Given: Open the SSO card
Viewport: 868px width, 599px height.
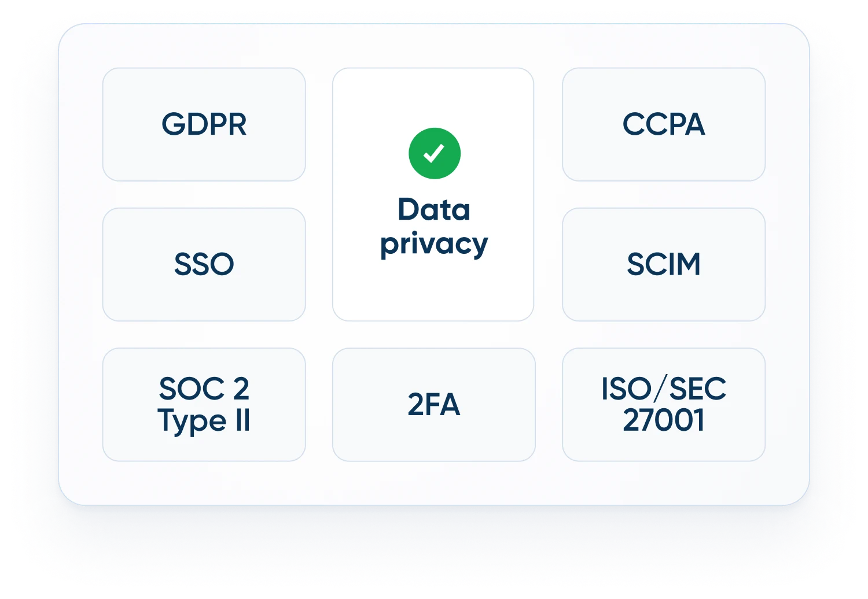Looking at the screenshot, I should [x=204, y=264].
